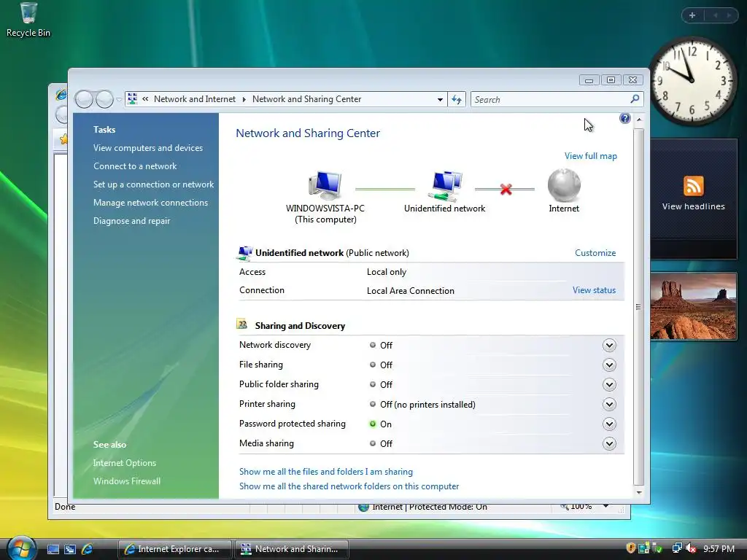The image size is (747, 560).
Task: Click the red X connection marker
Action: pyautogui.click(x=506, y=189)
